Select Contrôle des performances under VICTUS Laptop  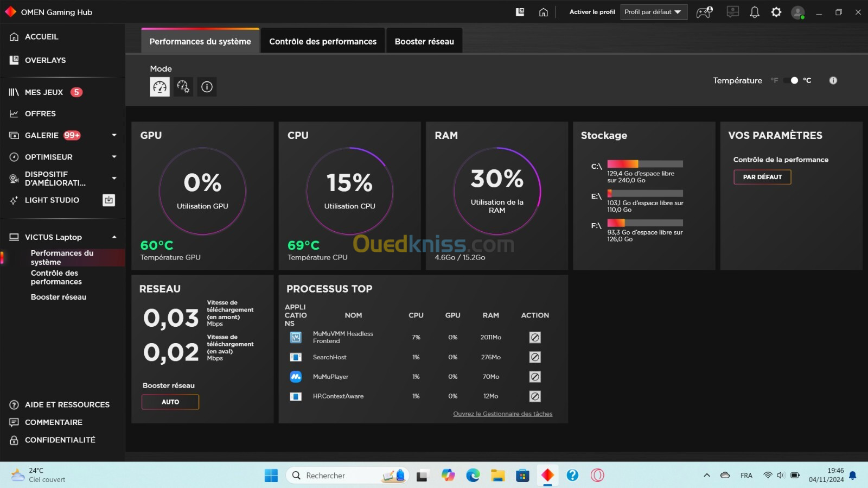pos(56,277)
